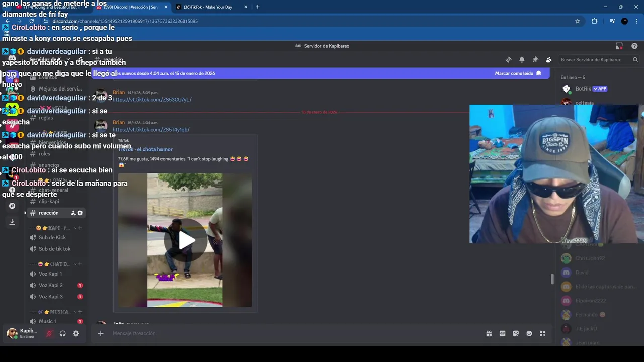Bookmark this page star icon
Image resolution: width=644 pixels, height=362 pixels.
point(578,21)
